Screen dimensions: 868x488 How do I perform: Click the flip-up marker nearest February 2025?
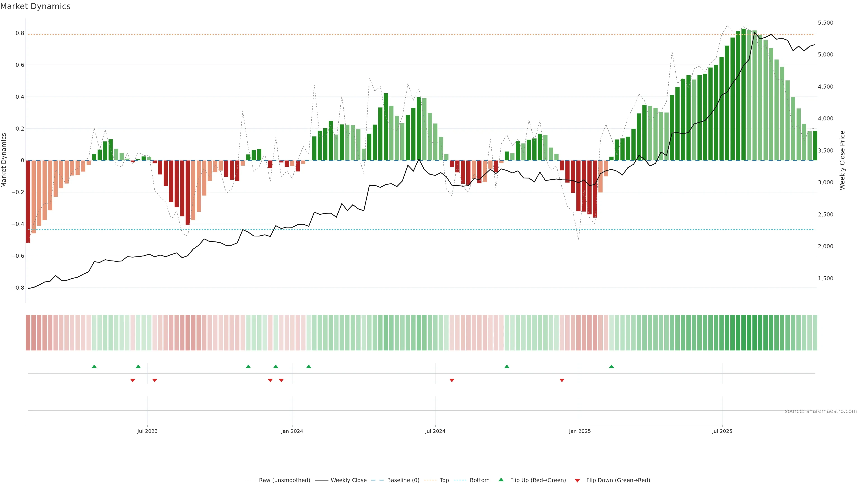[x=611, y=366]
